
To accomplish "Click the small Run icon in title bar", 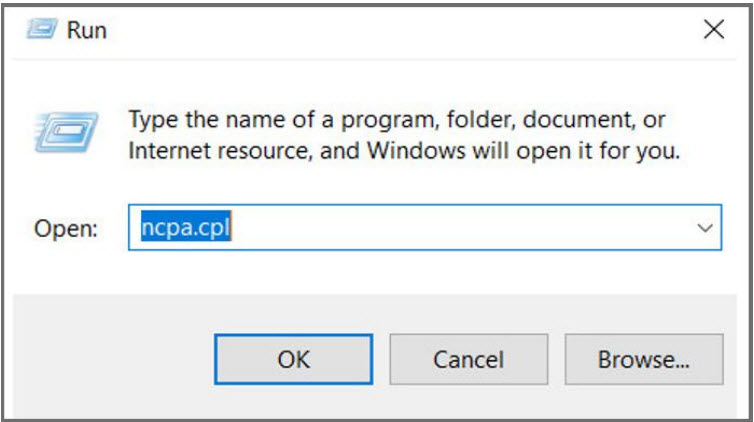I will (x=39, y=30).
